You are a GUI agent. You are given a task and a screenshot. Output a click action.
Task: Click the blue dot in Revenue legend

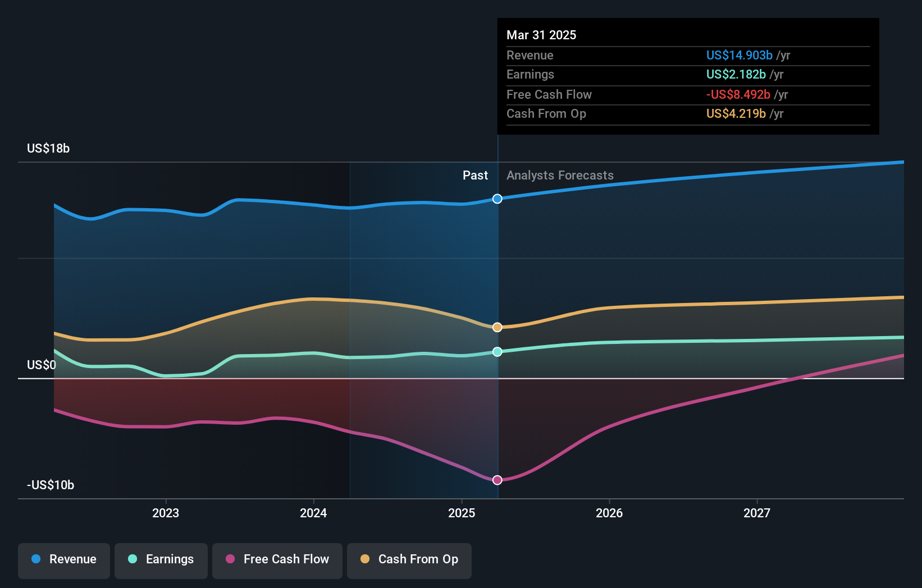click(x=36, y=559)
